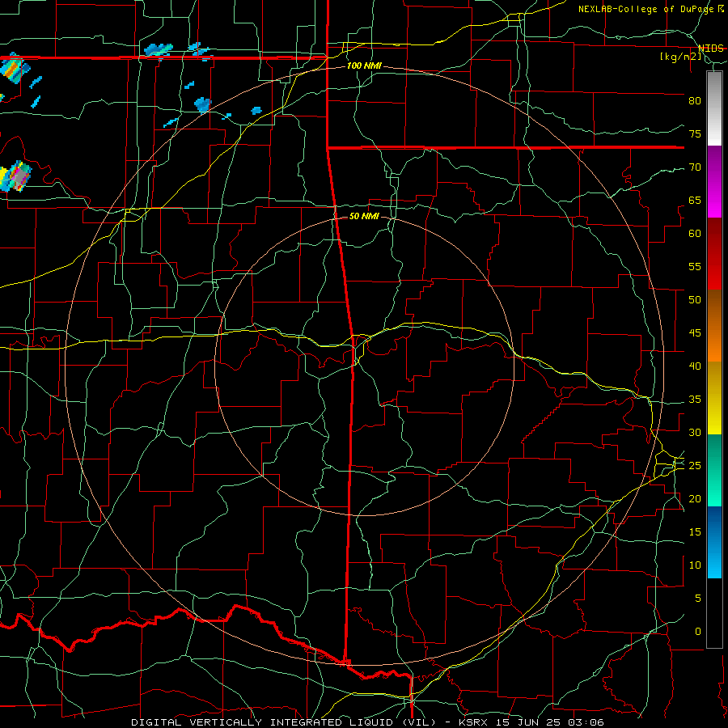This screenshot has width=728, height=728.
Task: Click the scale value 70
Action: (695, 167)
